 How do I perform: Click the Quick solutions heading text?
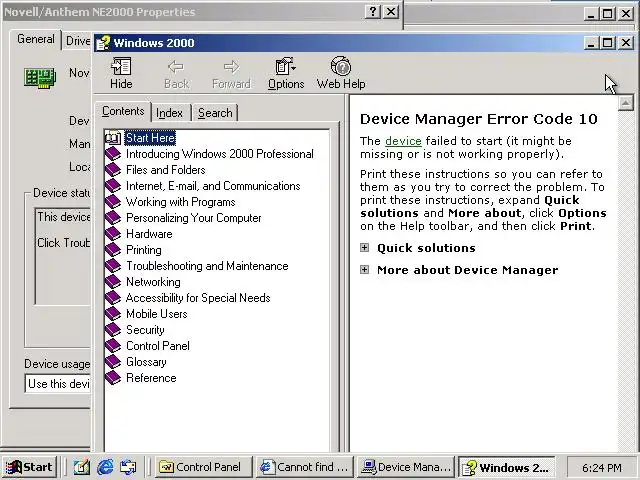[426, 248]
